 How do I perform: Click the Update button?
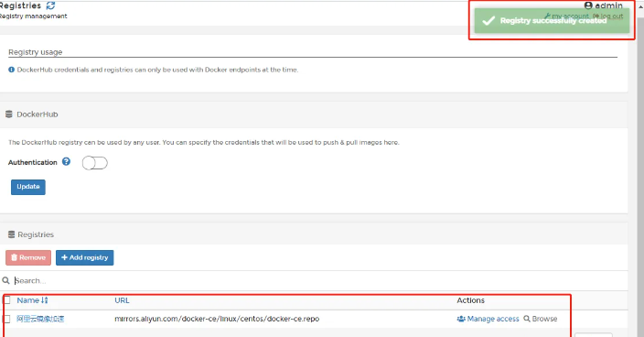(x=28, y=187)
